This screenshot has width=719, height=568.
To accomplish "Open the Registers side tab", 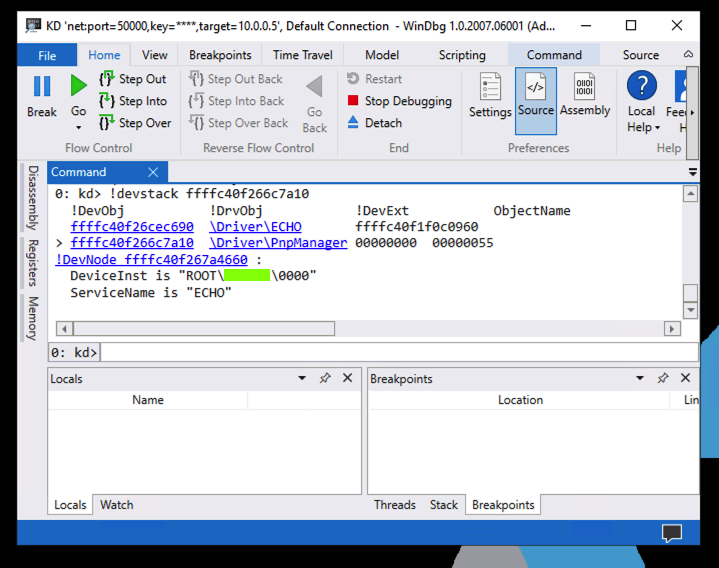I will [x=33, y=263].
